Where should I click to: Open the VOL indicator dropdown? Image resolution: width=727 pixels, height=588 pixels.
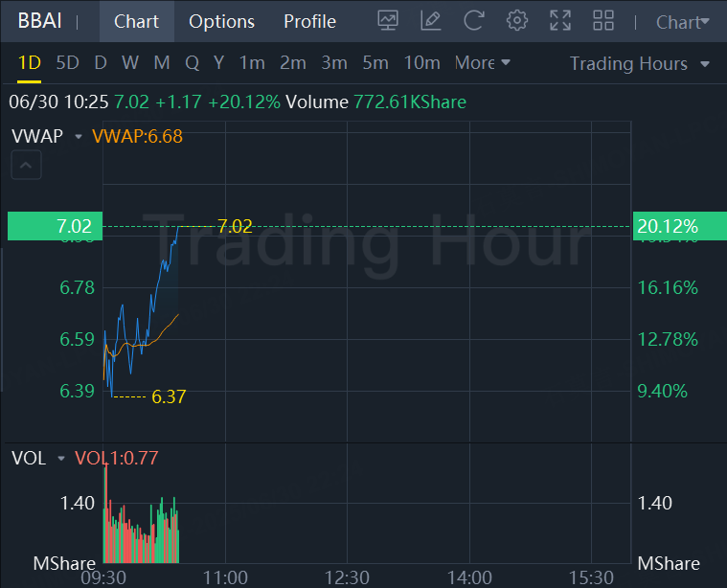61,459
